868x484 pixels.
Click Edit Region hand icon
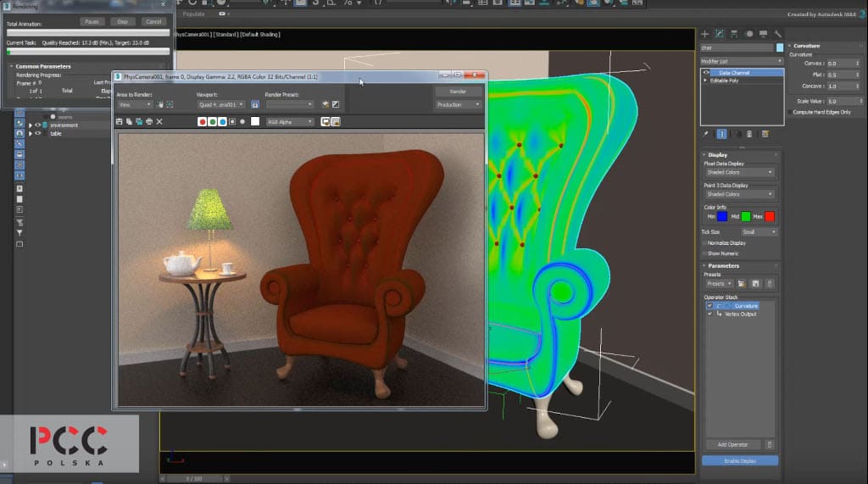tap(160, 104)
